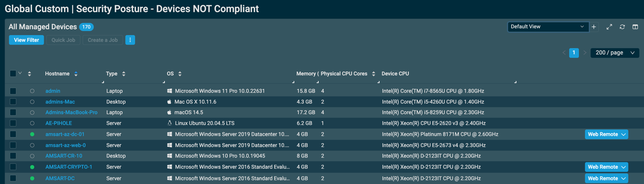
Task: Sort by Hostname column arrows
Action: [x=76, y=74]
